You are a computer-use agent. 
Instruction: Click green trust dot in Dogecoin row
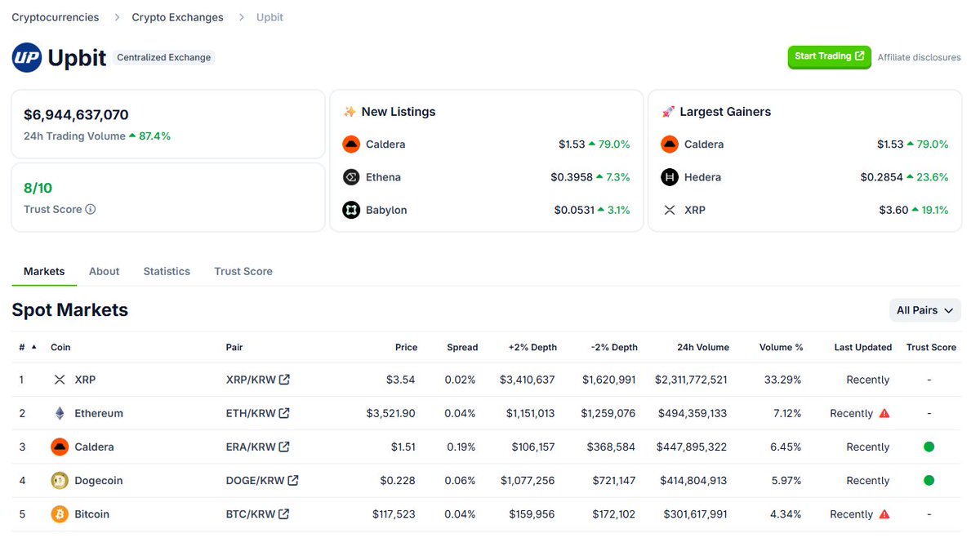[x=929, y=480]
